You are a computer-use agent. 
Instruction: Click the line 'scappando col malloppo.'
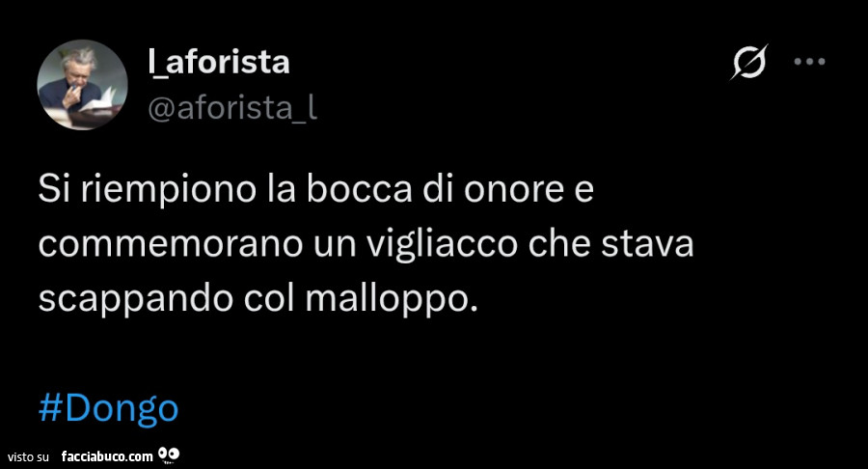pos(258,299)
